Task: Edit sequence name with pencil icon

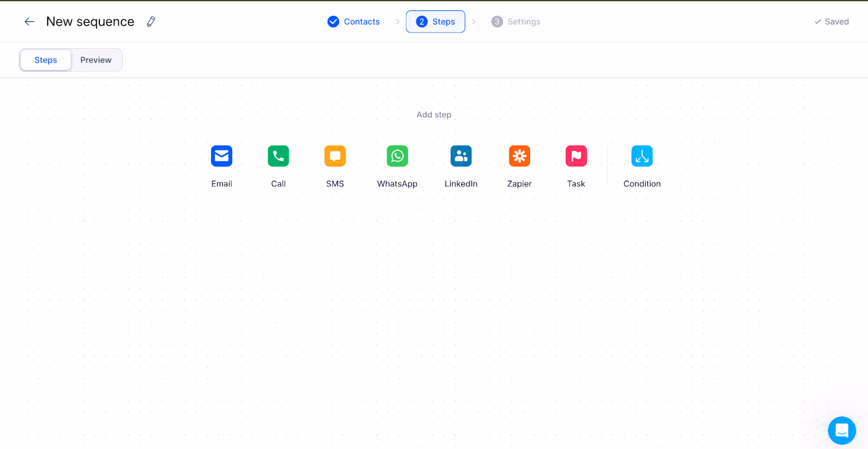Action: pyautogui.click(x=151, y=22)
